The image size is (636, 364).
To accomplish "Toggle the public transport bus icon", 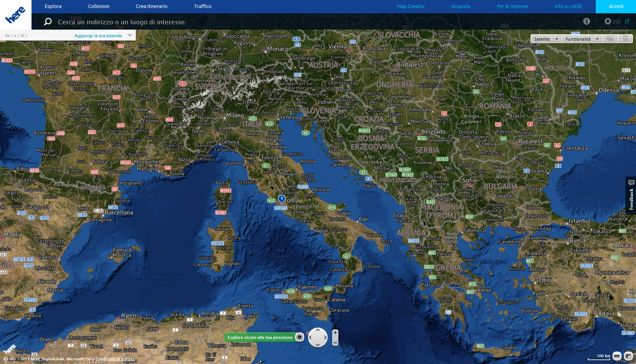I will (x=625, y=39).
